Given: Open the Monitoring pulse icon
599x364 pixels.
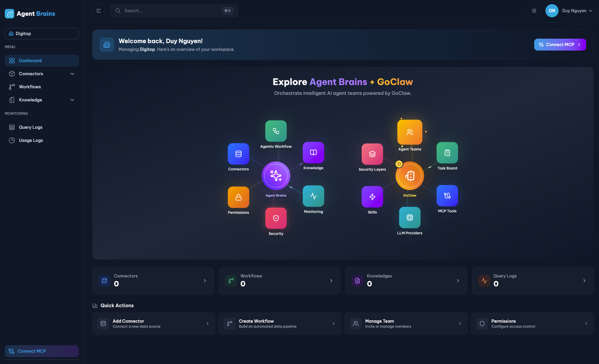Looking at the screenshot, I should click(313, 196).
